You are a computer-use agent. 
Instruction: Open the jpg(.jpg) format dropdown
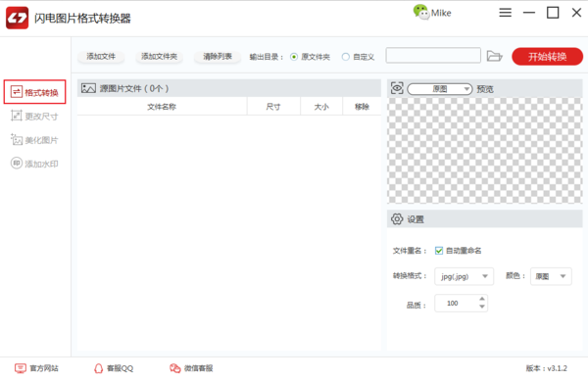click(x=464, y=276)
